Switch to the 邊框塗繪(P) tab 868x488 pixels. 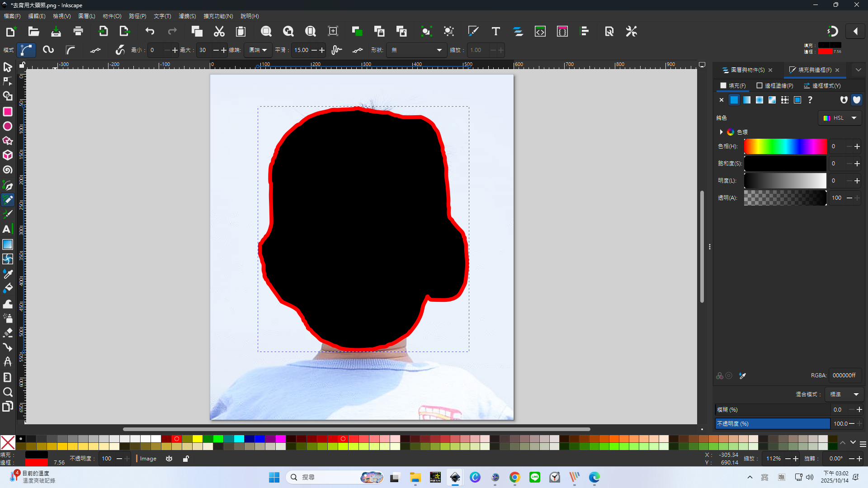[775, 85]
